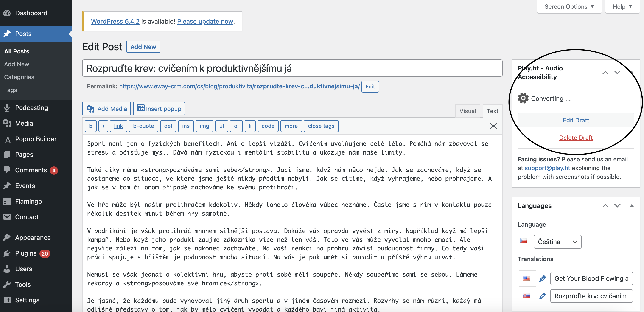
Task: Click the Insert popup button
Action: (159, 109)
